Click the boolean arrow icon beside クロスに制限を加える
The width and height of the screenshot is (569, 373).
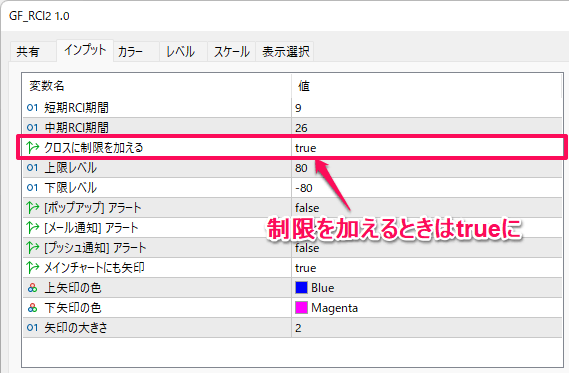[x=33, y=147]
